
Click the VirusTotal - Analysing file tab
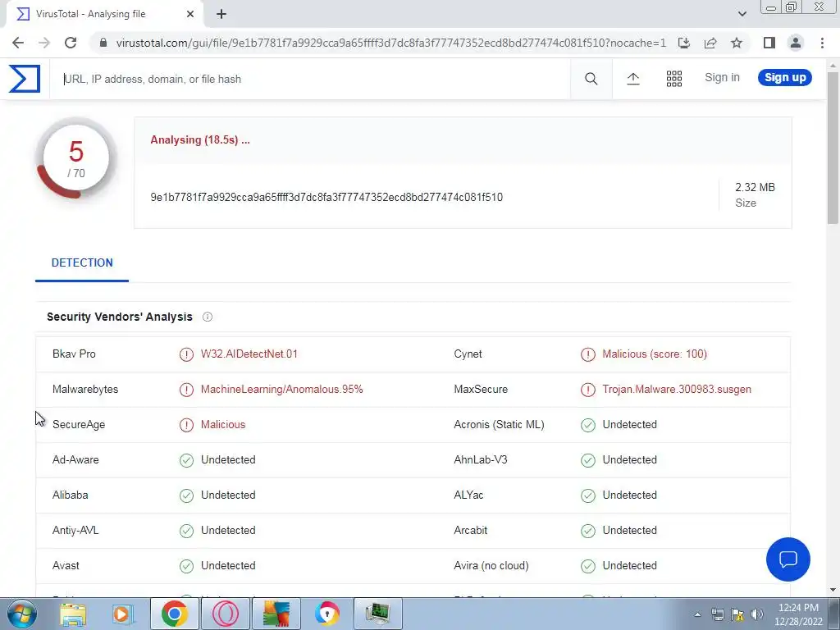pos(104,14)
